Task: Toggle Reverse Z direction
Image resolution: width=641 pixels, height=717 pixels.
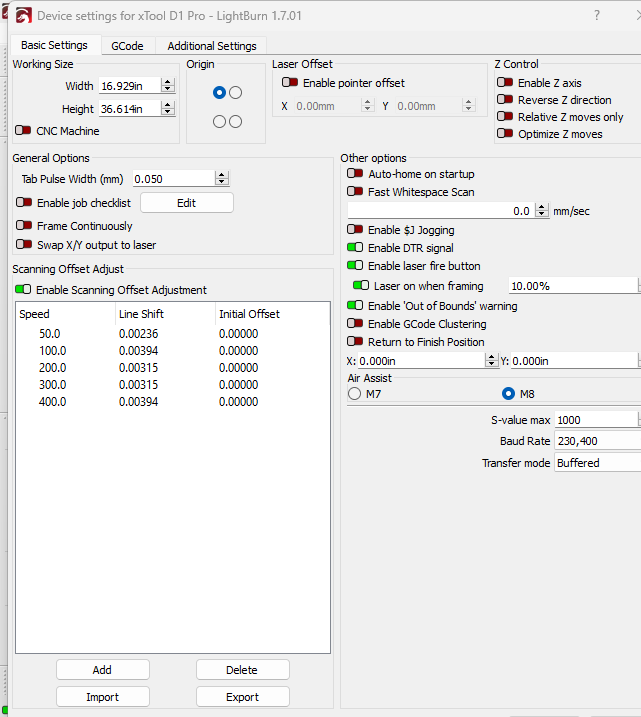Action: click(505, 99)
